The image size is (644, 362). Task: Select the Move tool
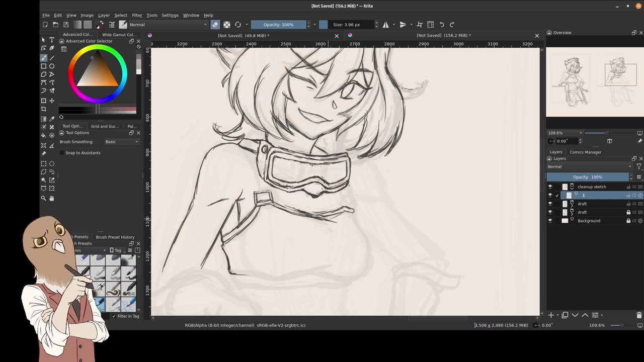(52, 101)
